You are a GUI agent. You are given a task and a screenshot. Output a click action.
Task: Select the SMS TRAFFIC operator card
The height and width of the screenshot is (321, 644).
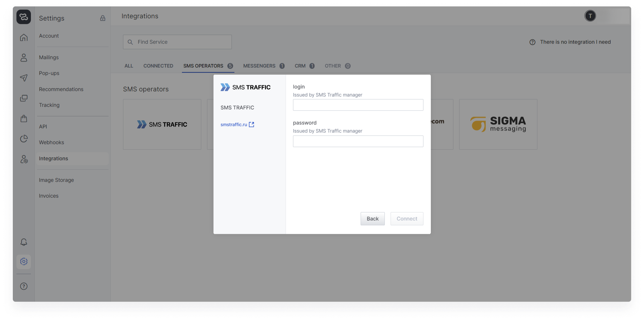162,124
